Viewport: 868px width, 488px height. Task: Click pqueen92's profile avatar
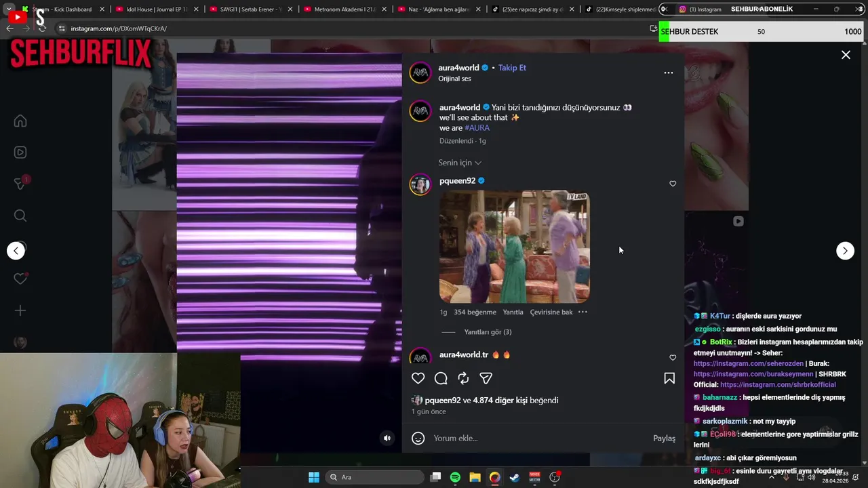(x=420, y=184)
